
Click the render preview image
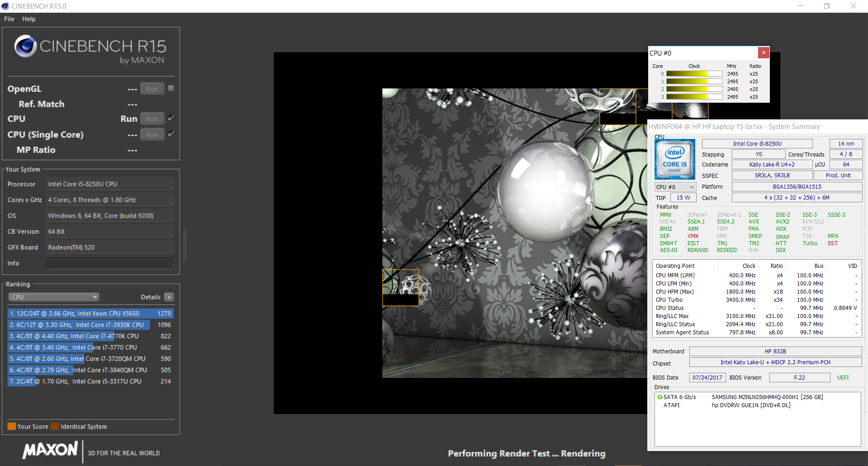(x=515, y=233)
